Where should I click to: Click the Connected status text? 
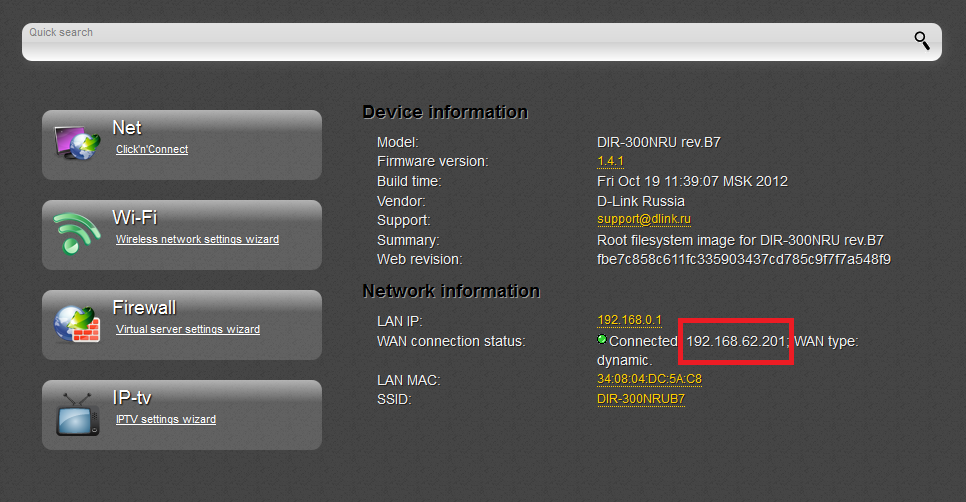(x=643, y=341)
